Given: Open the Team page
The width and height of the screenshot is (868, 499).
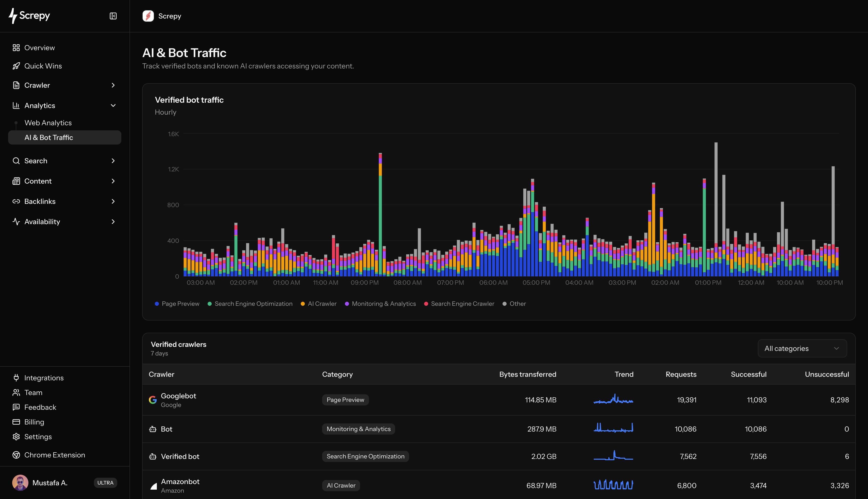Looking at the screenshot, I should [33, 393].
